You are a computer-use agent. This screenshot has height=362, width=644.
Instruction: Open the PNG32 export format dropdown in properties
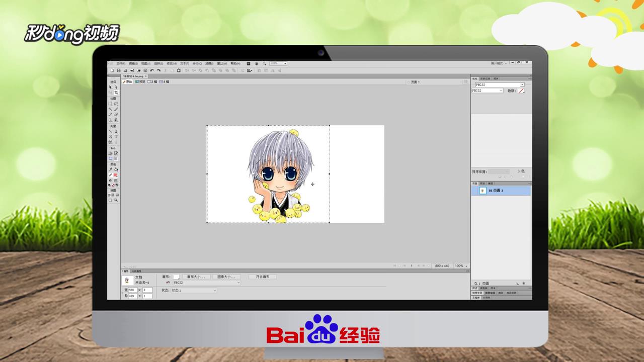coord(206,283)
